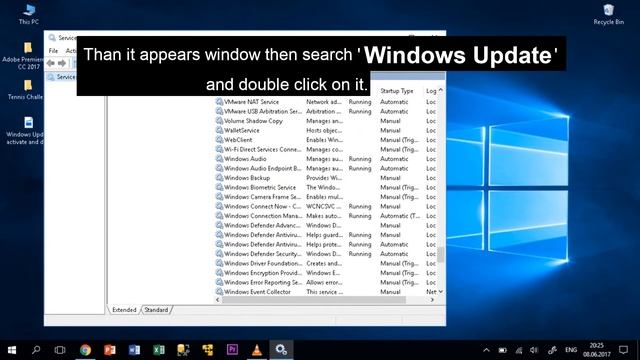Click horizontal scrollbar right arrow
The width and height of the screenshot is (640, 360).
click(432, 300)
